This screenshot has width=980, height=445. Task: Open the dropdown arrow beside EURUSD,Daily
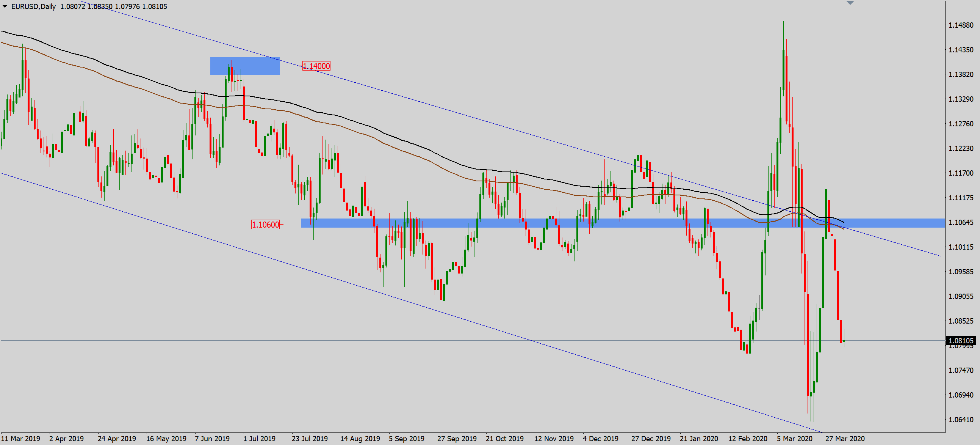pos(5,6)
